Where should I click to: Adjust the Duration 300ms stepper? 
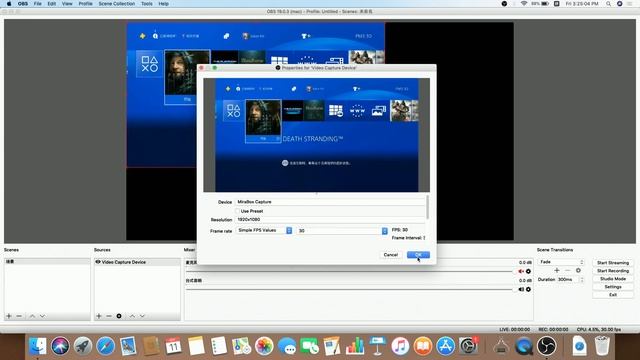click(x=582, y=280)
